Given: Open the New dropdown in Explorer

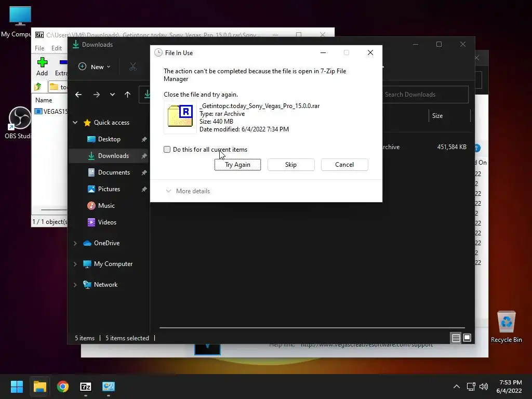Looking at the screenshot, I should click(95, 67).
